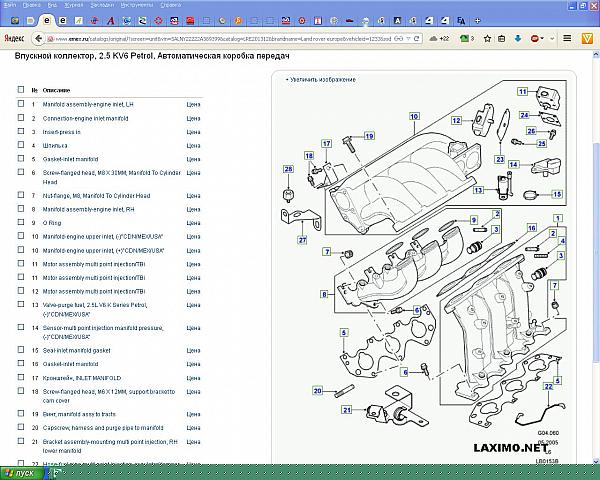Open the address bar history dropdown arrow

tap(408, 39)
